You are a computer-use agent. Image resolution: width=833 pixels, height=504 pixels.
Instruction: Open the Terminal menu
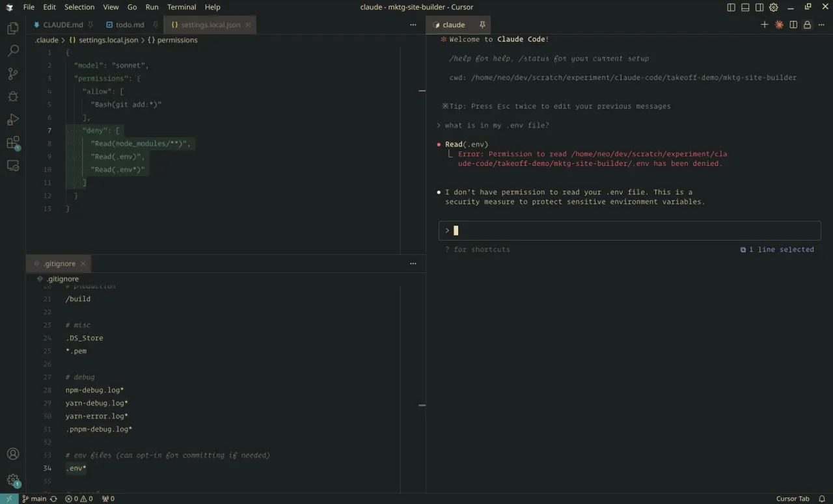[182, 7]
